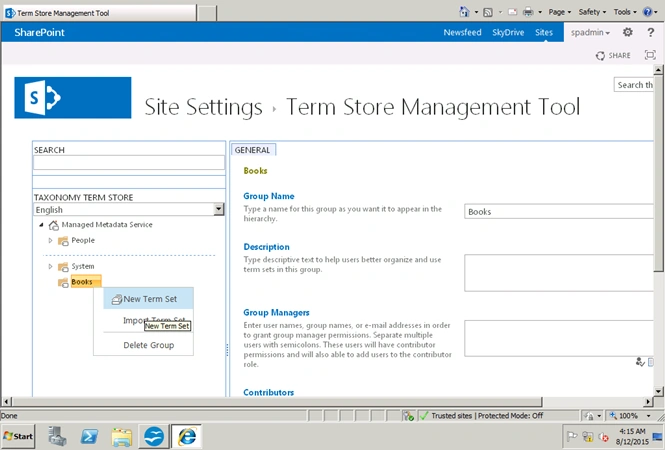Click the Share sync icon

[600, 56]
